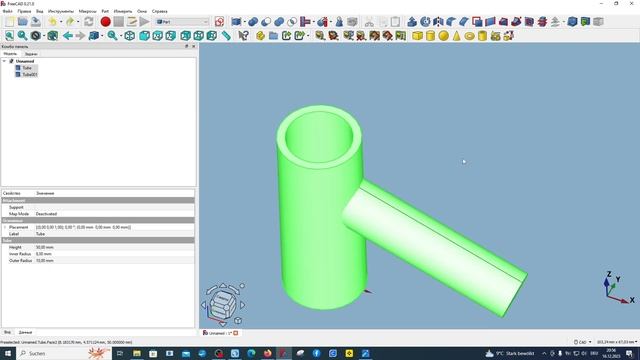This screenshot has height=360, width=640.
Task: Create a yellow Cylinder primitive
Action: tap(430, 36)
